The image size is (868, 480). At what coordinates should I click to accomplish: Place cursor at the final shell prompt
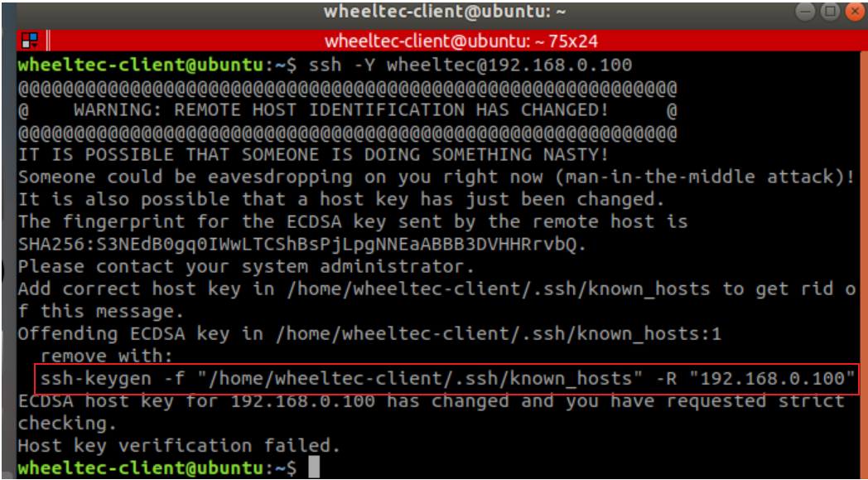pos(314,468)
